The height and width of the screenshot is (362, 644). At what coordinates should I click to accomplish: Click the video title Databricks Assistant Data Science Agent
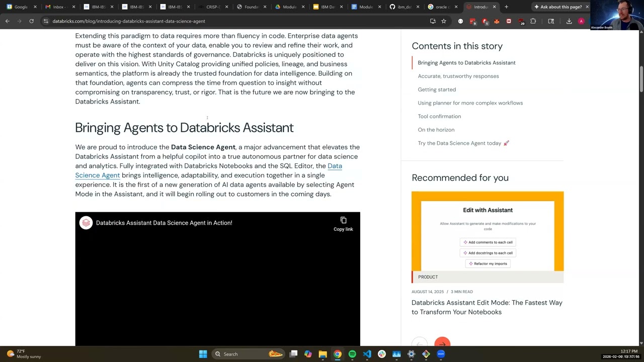164,223
